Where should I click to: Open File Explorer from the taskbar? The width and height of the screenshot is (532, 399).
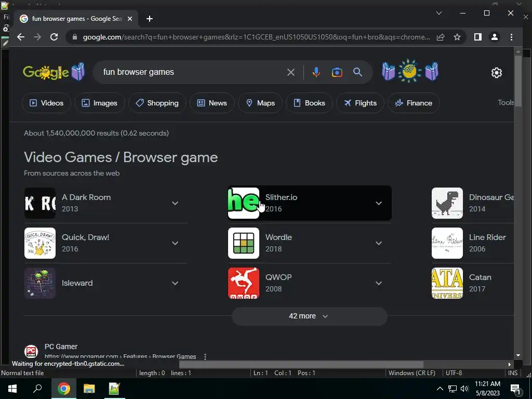tap(89, 389)
